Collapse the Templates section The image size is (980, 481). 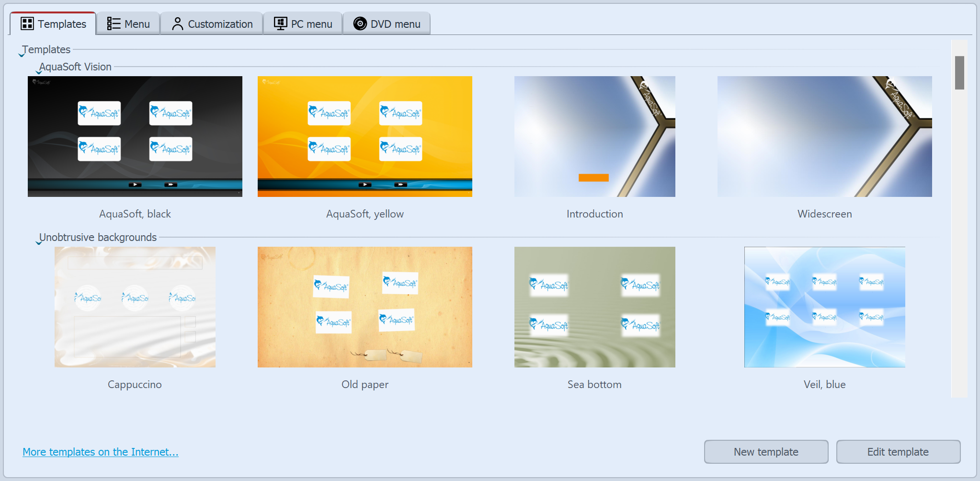(x=21, y=53)
